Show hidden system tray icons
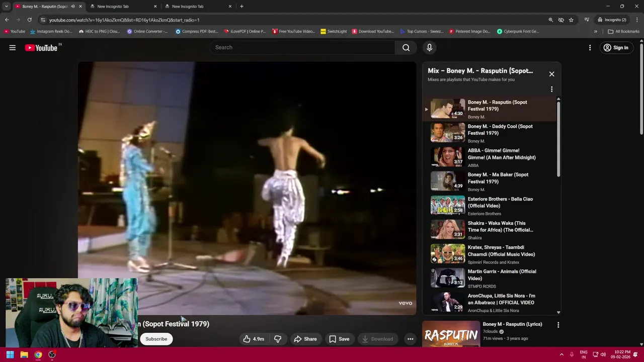This screenshot has height=362, width=644. tap(561, 354)
